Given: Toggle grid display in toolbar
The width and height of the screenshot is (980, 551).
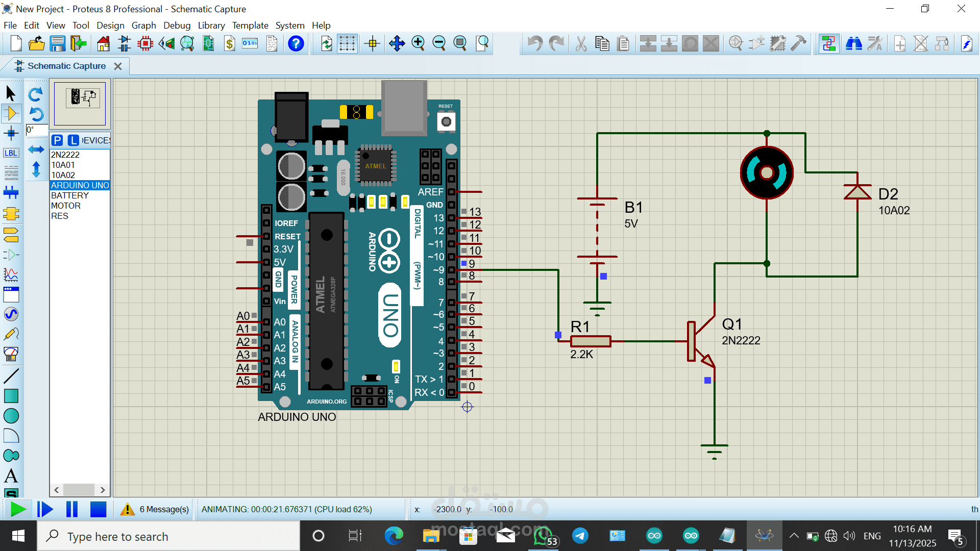Looking at the screenshot, I should (347, 44).
